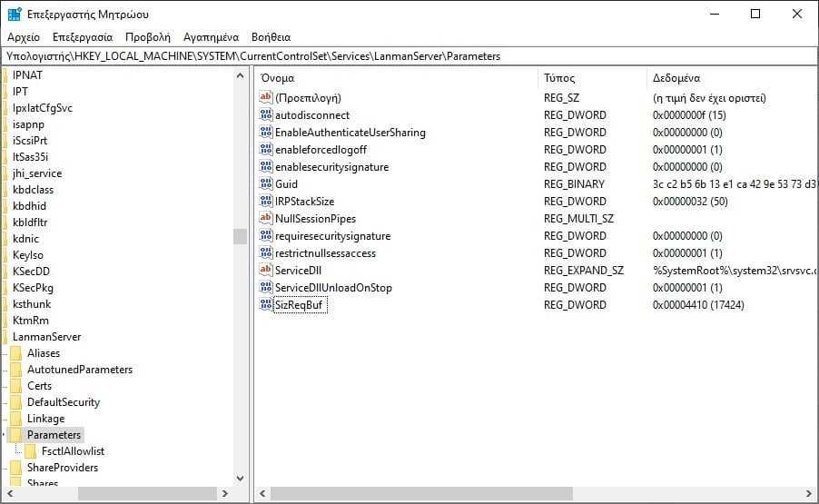The height and width of the screenshot is (504, 819).
Task: Click the folder icon of Linkage key
Action: coord(16,419)
